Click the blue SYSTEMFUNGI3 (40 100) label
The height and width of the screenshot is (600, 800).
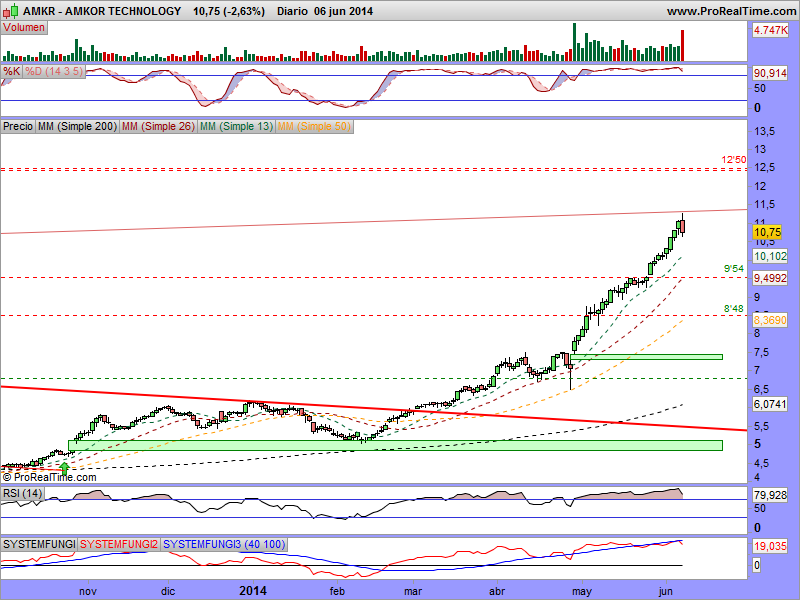tap(224, 544)
